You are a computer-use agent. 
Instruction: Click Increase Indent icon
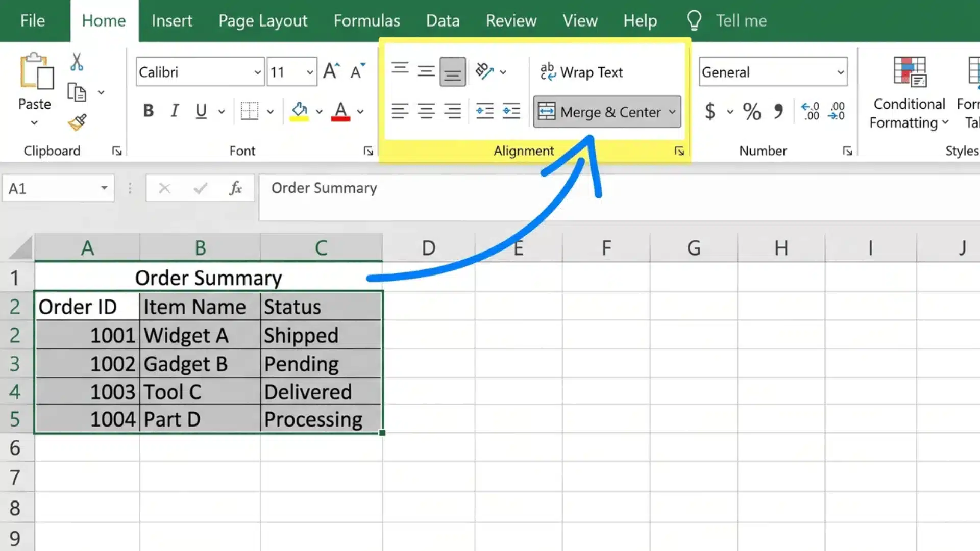511,111
